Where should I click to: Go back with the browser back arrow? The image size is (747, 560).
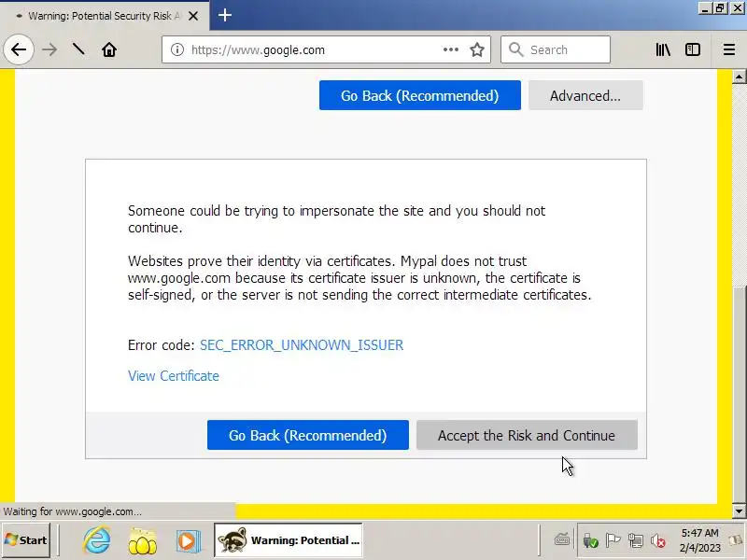pos(19,49)
